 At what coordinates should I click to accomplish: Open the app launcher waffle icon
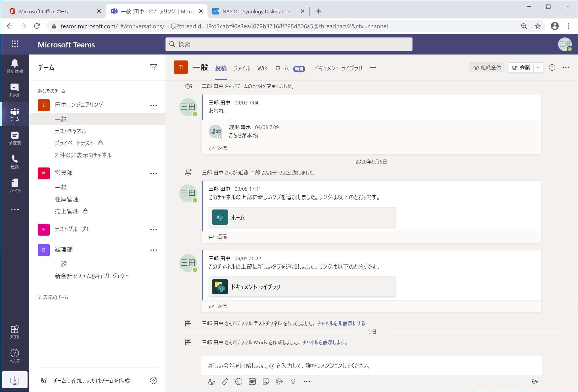pyautogui.click(x=15, y=44)
